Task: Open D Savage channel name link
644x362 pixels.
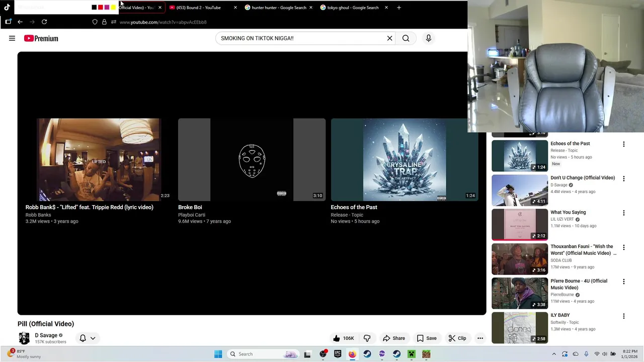Action: [x=46, y=335]
